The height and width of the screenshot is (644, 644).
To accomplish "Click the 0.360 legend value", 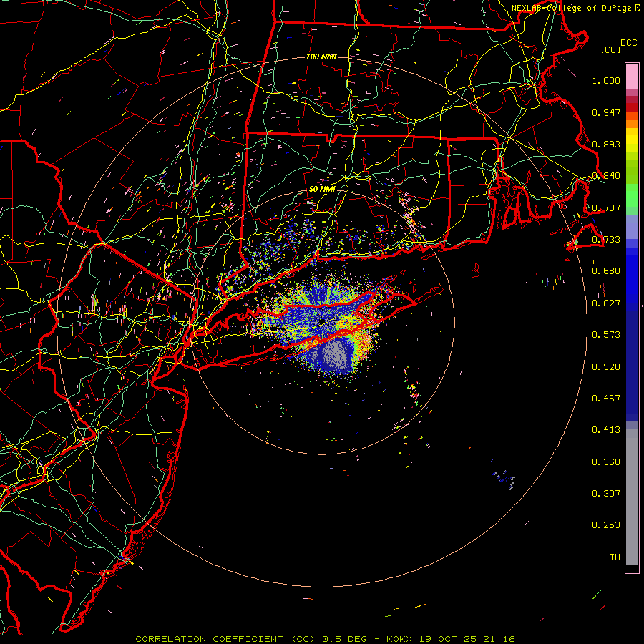I will (x=606, y=462).
